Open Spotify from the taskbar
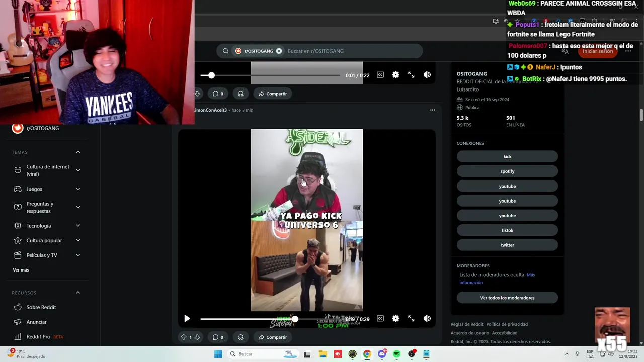Image resolution: width=644 pixels, height=362 pixels. click(x=396, y=354)
